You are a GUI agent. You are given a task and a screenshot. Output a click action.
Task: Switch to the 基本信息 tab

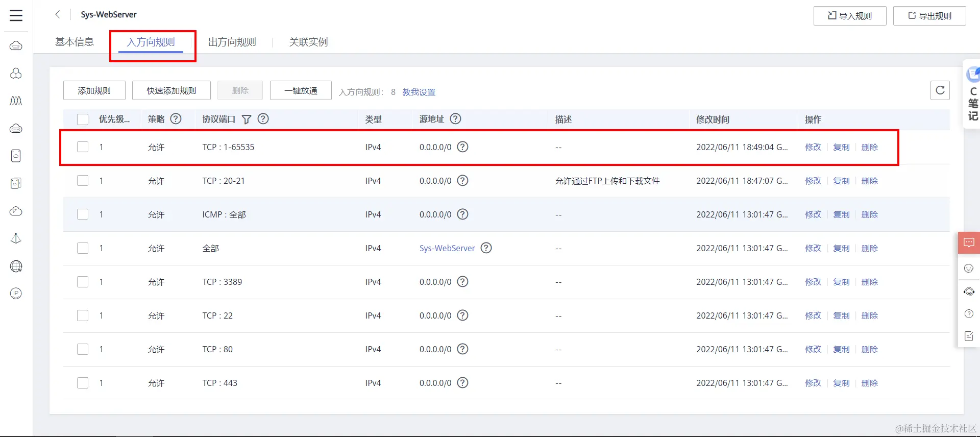click(x=75, y=42)
